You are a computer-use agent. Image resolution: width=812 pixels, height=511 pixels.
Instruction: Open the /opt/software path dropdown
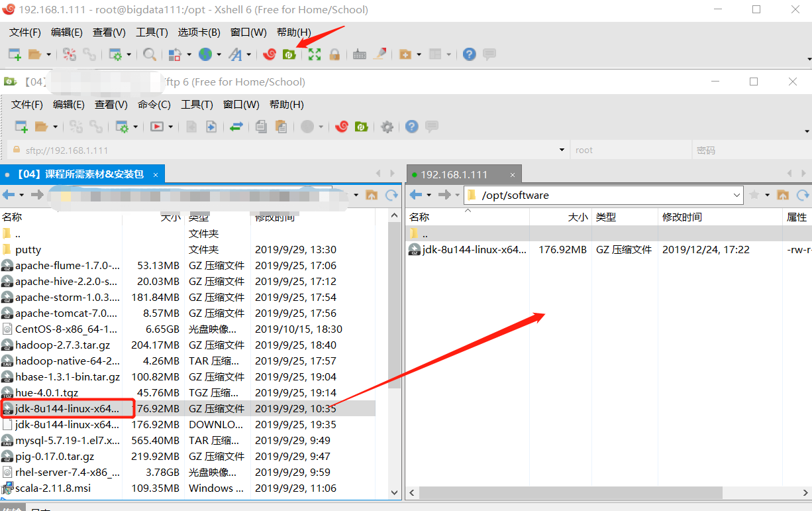(x=736, y=195)
